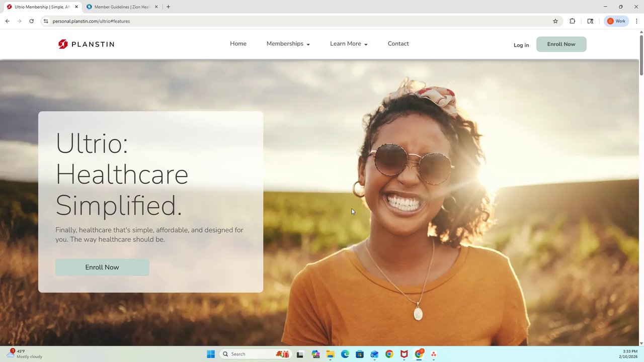Switch to the Chrome window with profile badge
This screenshot has height=362, width=644.
[x=419, y=354]
